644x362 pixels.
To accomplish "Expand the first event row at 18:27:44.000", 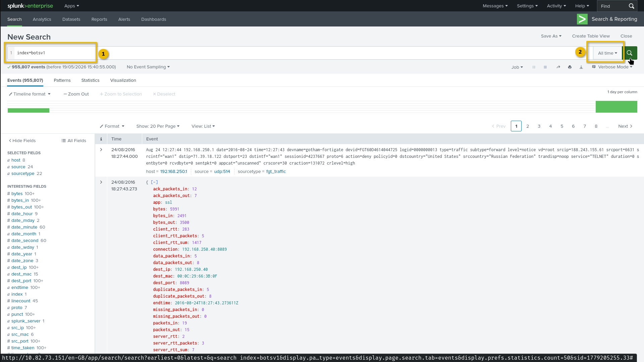I will 101,150.
